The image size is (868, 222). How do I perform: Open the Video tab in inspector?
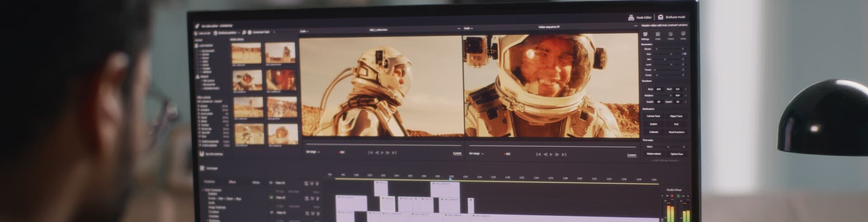point(683,36)
